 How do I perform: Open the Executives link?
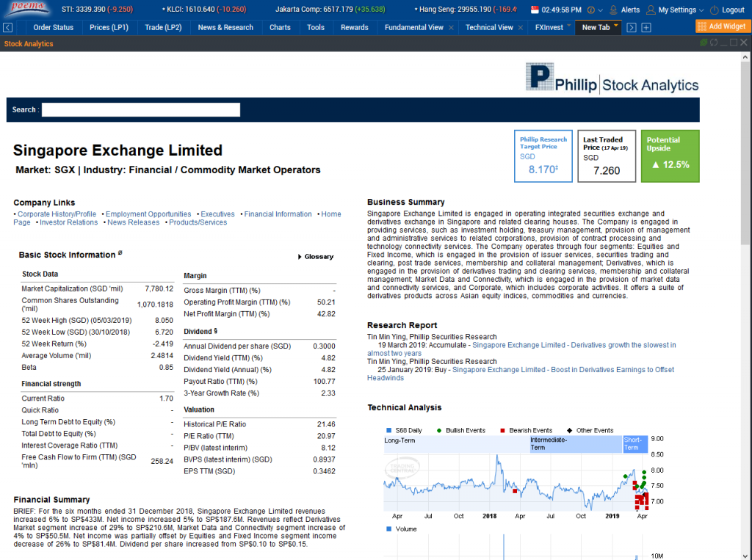click(217, 214)
